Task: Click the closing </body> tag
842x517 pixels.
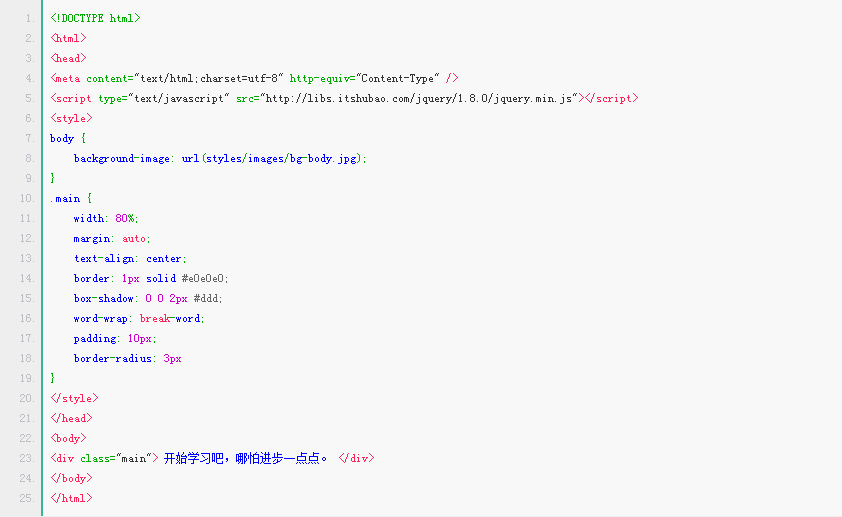Action: pyautogui.click(x=71, y=478)
